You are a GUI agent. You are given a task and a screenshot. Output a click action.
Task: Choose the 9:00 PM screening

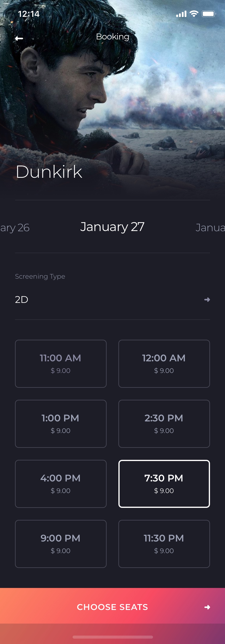coord(61,544)
